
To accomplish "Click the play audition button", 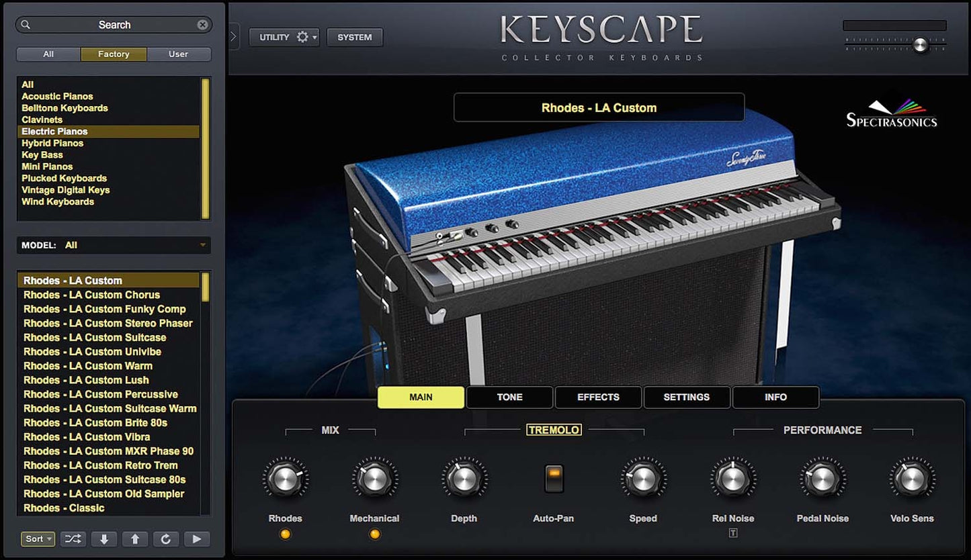I will coord(196,539).
